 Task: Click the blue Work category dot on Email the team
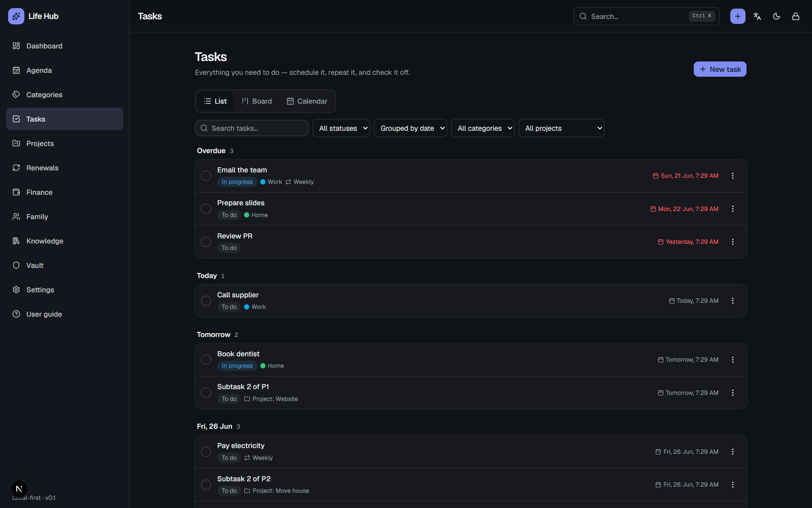click(263, 182)
